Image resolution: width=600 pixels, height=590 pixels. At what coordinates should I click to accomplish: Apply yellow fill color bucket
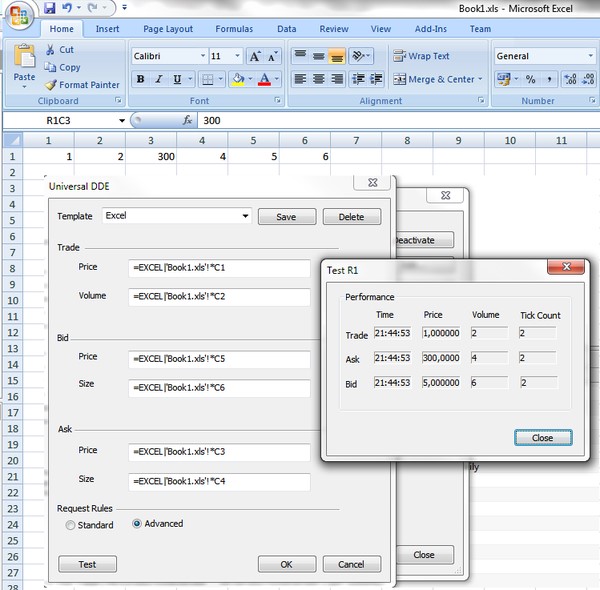coord(238,79)
